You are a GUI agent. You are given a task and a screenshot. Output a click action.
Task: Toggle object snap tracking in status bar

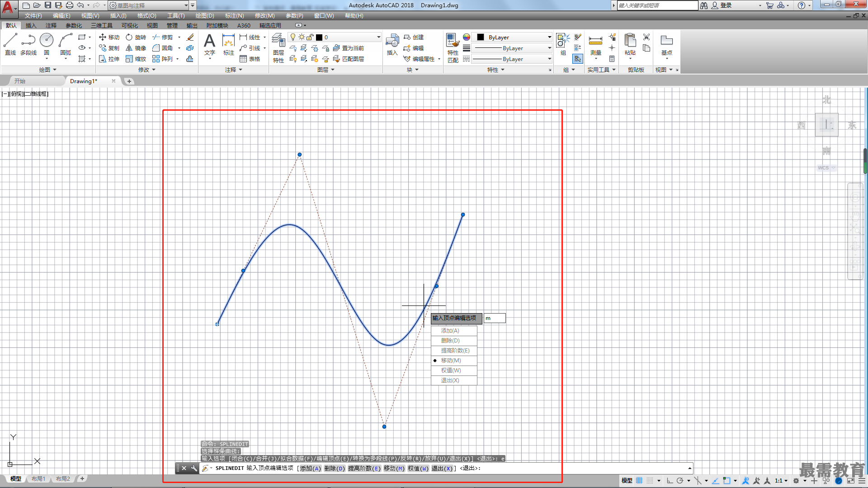pos(716,480)
